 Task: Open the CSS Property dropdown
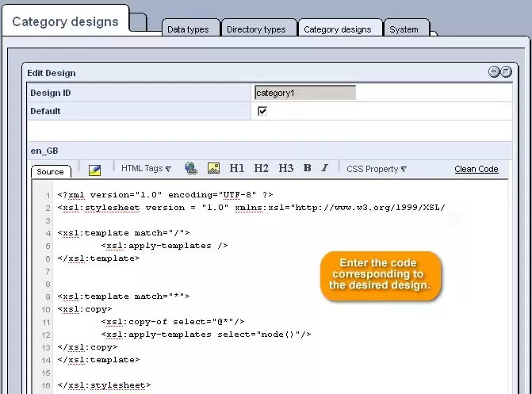pyautogui.click(x=377, y=169)
